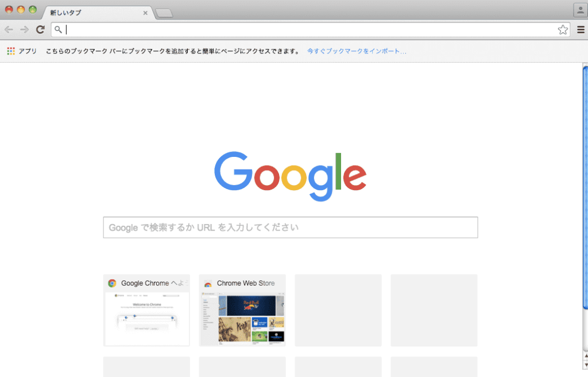Go forward with the forward arrow
Viewport: 588px width, 377px height.
(24, 30)
